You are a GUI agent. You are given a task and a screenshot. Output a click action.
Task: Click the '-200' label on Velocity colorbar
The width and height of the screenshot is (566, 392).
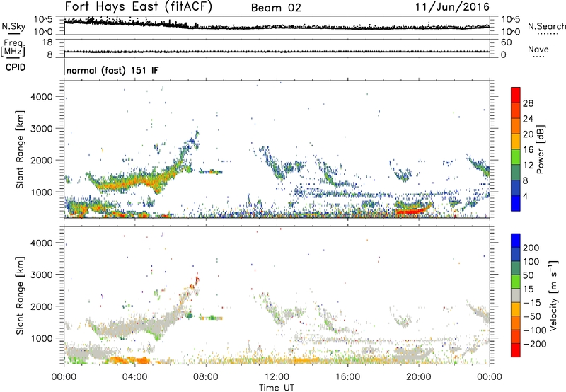tap(534, 344)
